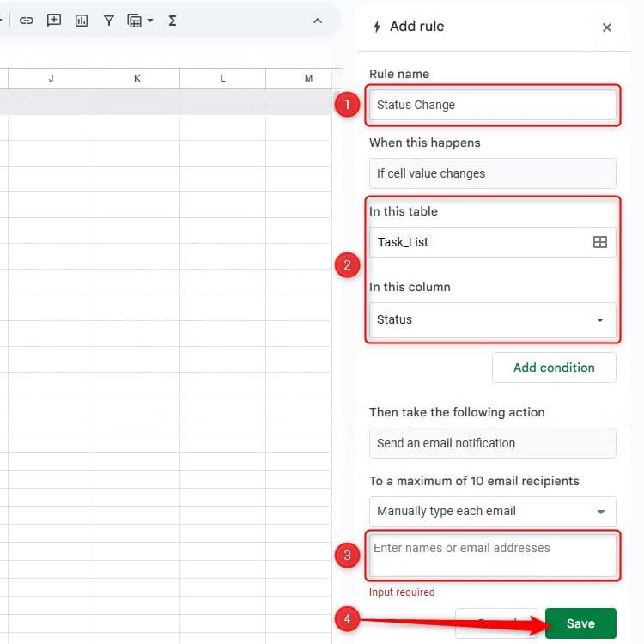This screenshot has height=644, width=644.
Task: Select column J header
Action: [51, 78]
